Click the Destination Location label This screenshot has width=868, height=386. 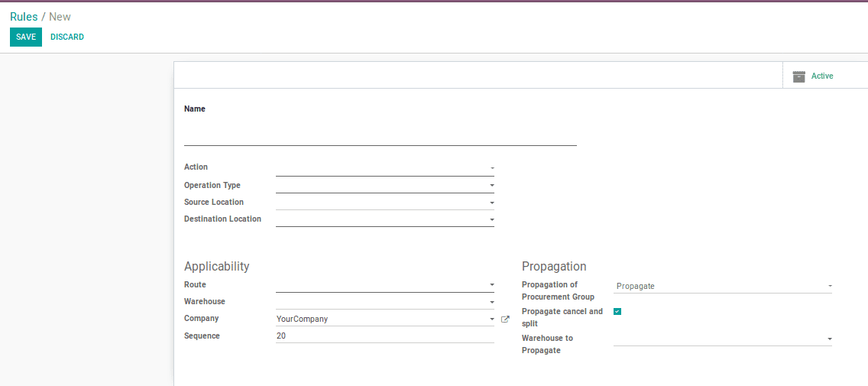coord(222,219)
